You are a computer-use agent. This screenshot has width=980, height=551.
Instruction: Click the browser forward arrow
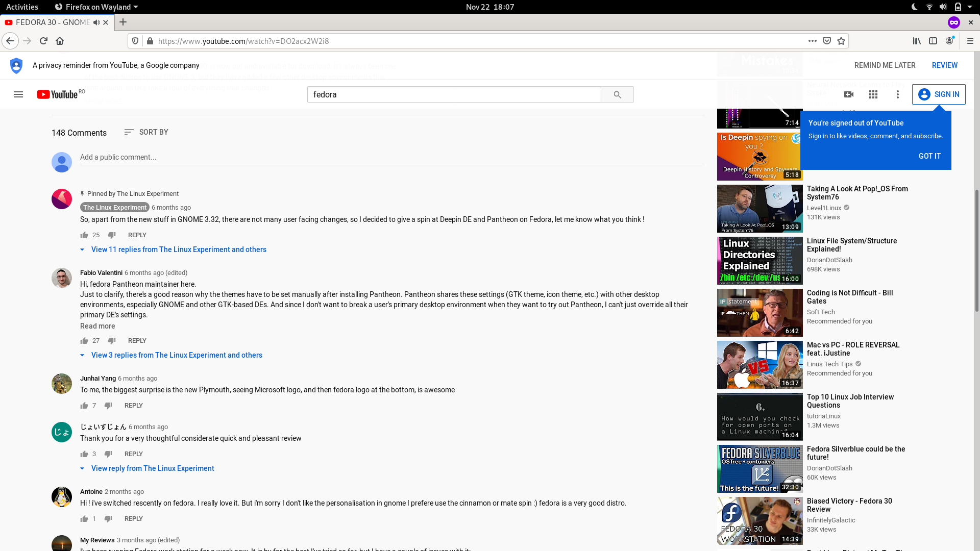tap(27, 41)
